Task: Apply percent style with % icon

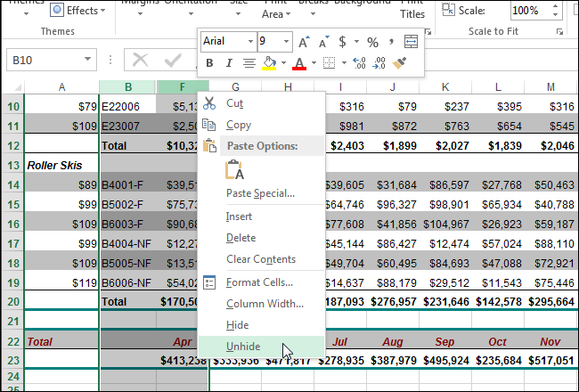Action: coord(372,42)
